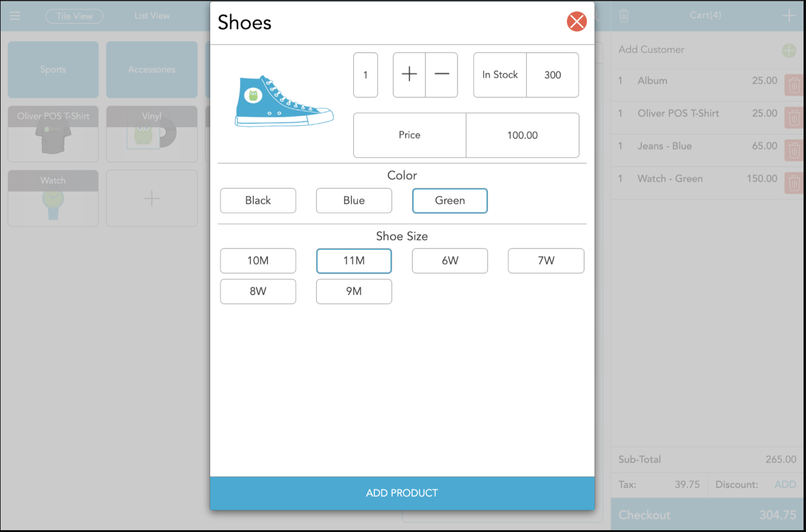Click the empty plus tile to add a product
Screen dimensions: 806x532
(151, 198)
